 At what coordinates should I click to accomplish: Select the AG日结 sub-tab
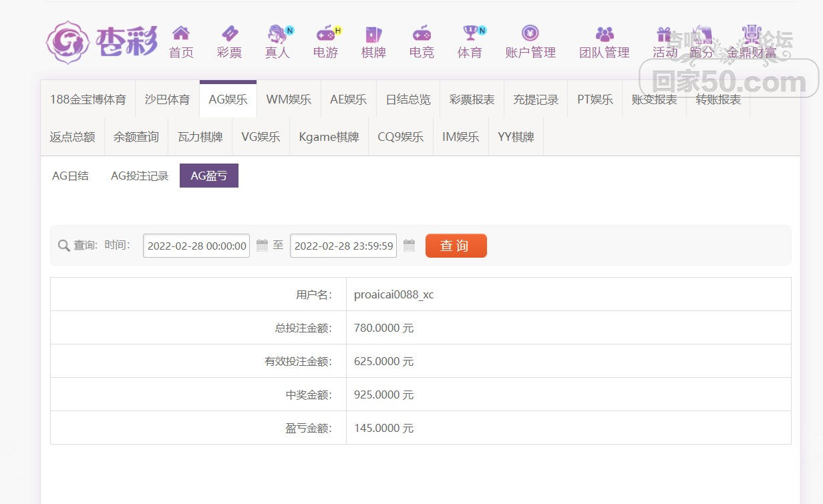tap(70, 176)
